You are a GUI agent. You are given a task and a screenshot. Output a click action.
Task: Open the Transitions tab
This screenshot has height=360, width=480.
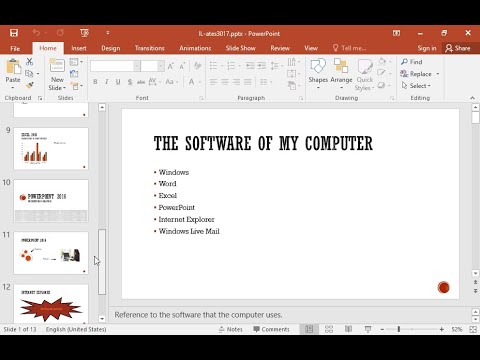click(x=150, y=48)
